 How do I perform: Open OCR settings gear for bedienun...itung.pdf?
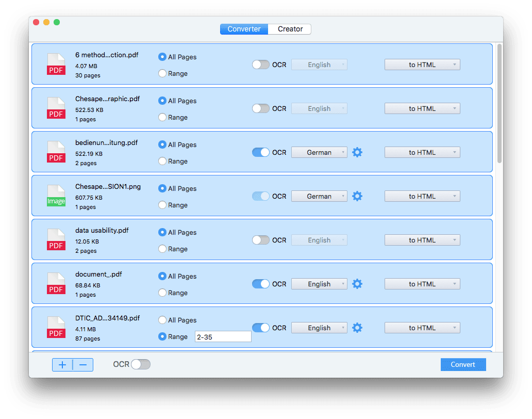(357, 152)
